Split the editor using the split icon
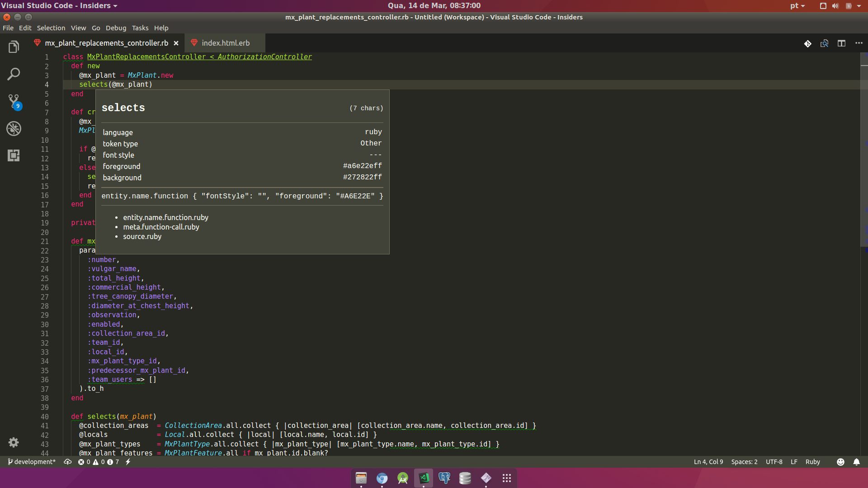 tap(842, 43)
